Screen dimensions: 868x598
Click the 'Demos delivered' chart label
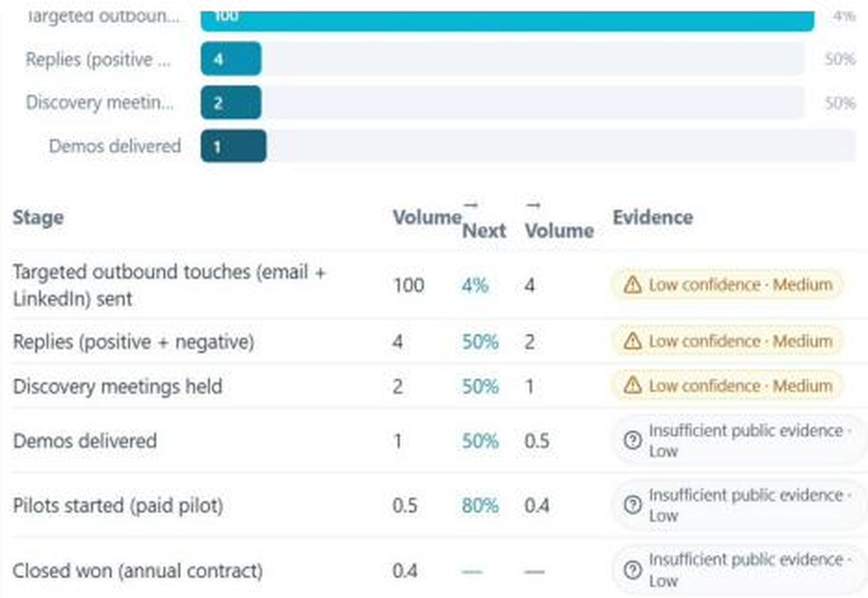114,146
